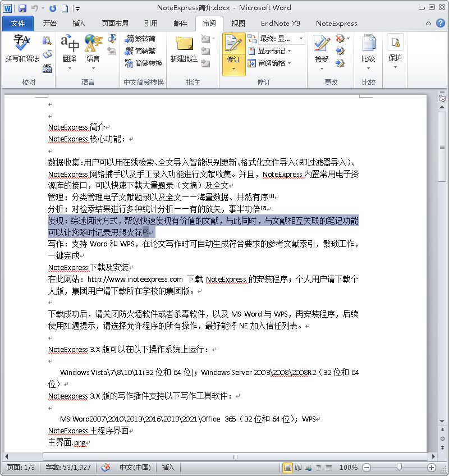The image size is (449, 476).
Task: Select the full screen reading view button
Action: 298,468
